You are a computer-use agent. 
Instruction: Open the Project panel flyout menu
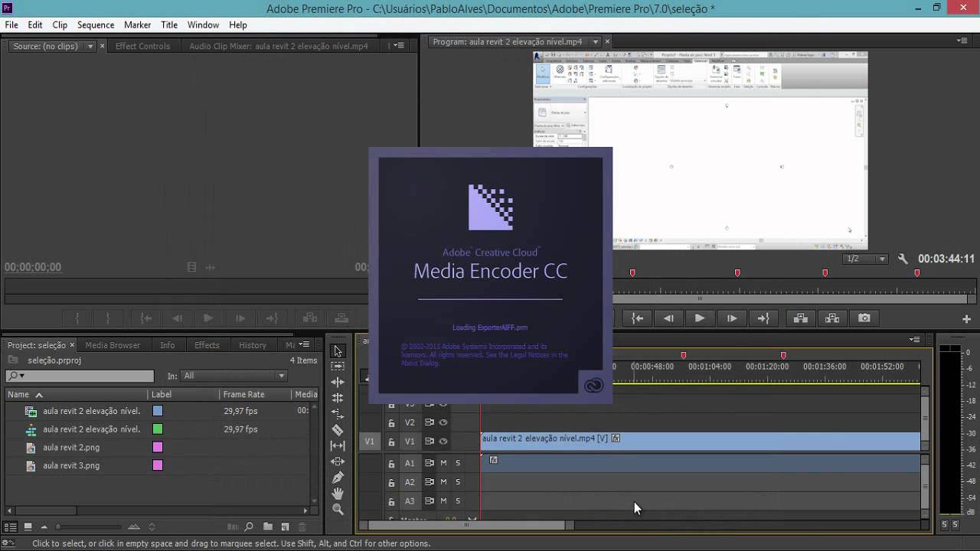click(304, 344)
